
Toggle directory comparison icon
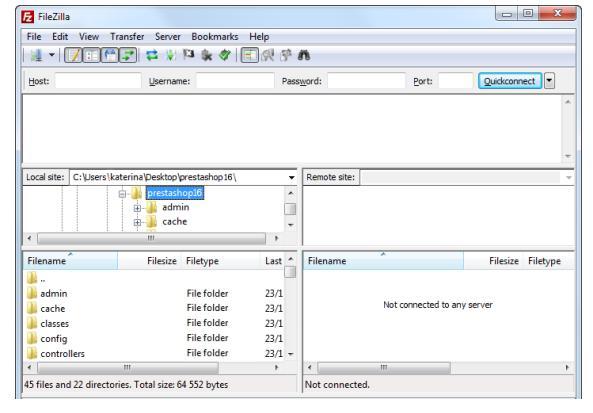[x=268, y=56]
